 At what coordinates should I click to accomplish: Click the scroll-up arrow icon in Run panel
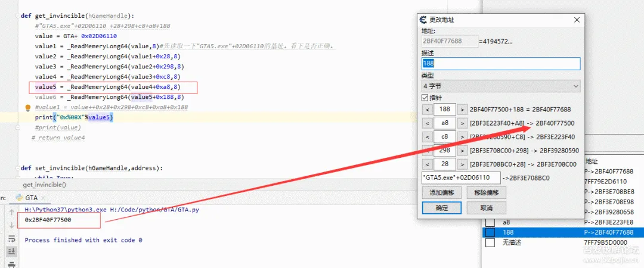pyautogui.click(x=11, y=212)
